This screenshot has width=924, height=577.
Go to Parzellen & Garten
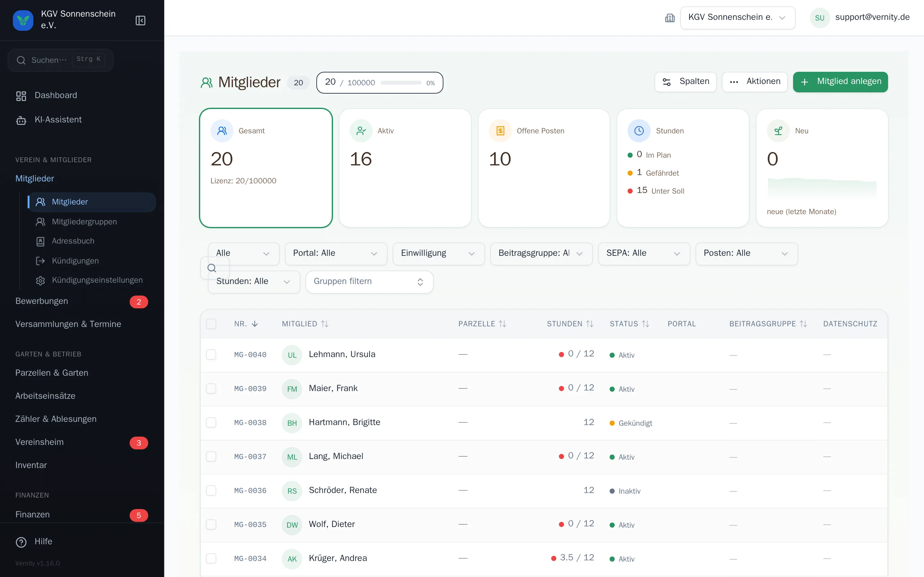(52, 373)
